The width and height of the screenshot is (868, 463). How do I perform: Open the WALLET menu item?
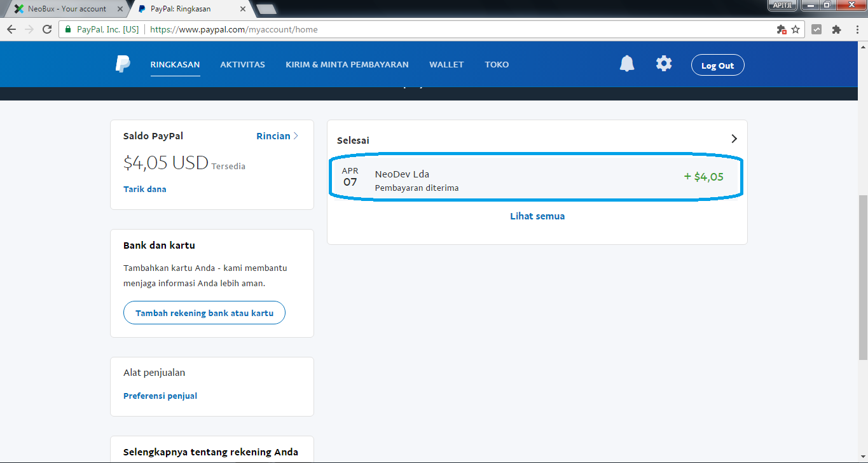(446, 64)
